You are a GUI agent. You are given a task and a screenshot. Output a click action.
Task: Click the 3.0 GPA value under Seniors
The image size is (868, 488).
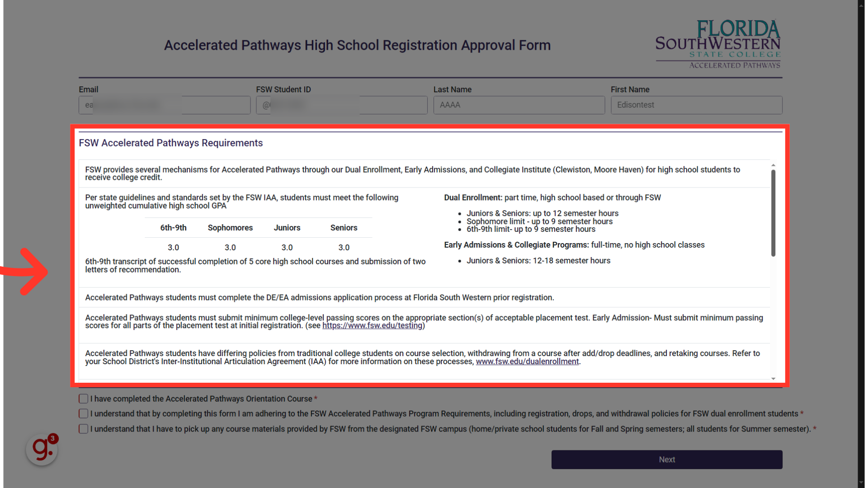[x=344, y=247]
